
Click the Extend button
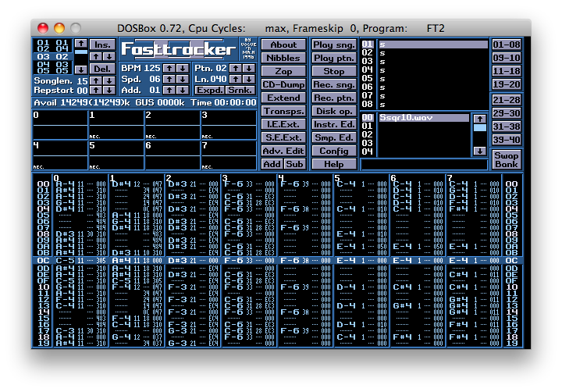(283, 98)
